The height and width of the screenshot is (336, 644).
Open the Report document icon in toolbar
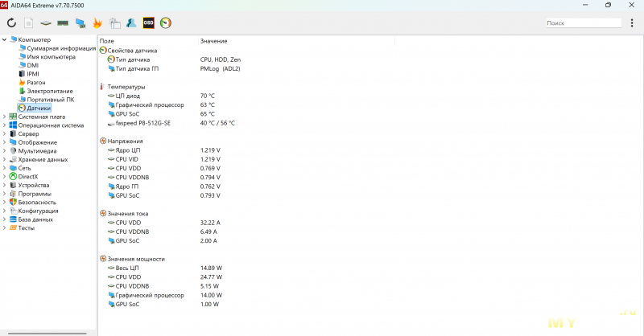(x=29, y=23)
